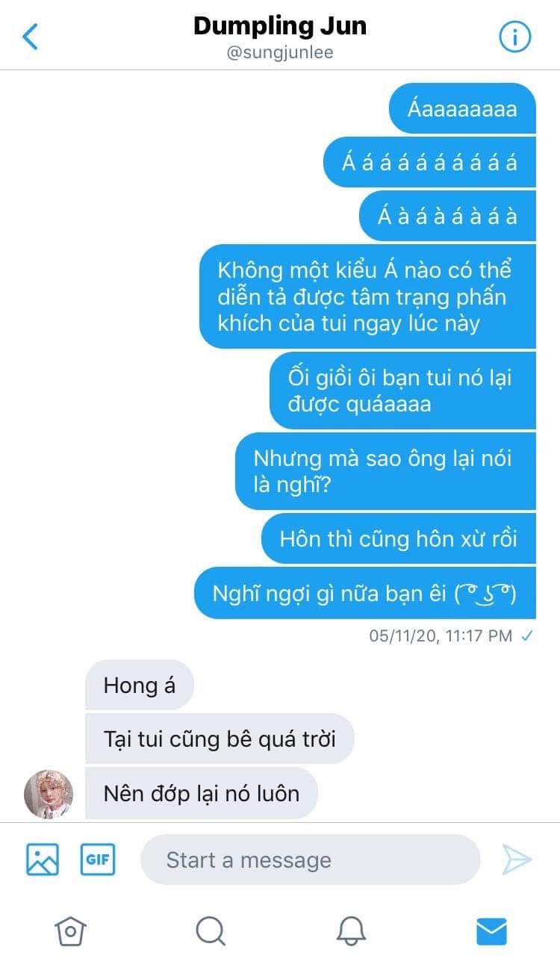Tap the Dumpling Jun conversation title

pyautogui.click(x=280, y=26)
